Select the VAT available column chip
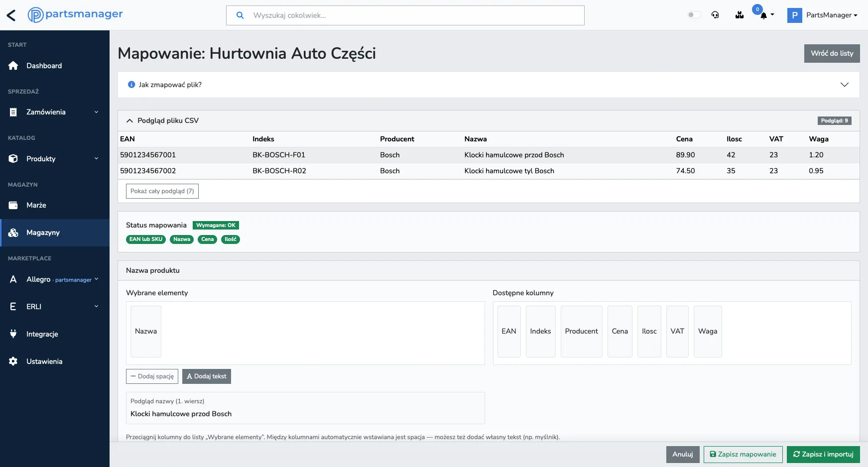 [677, 332]
